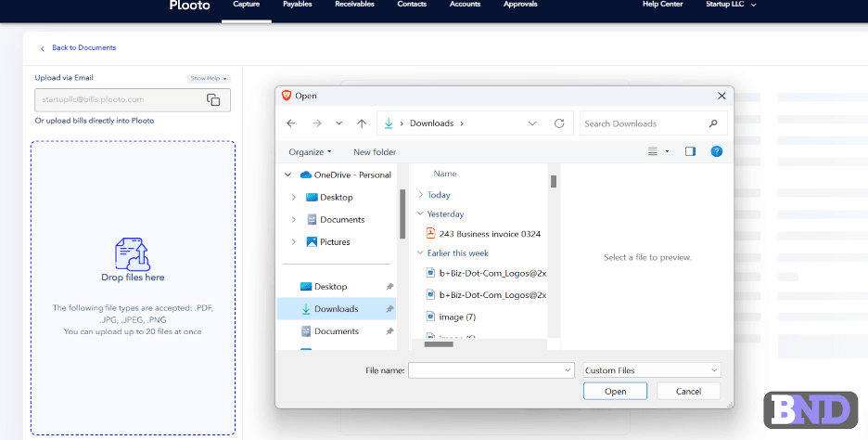
Task: Collapse the Yesterday file group
Action: click(421, 214)
